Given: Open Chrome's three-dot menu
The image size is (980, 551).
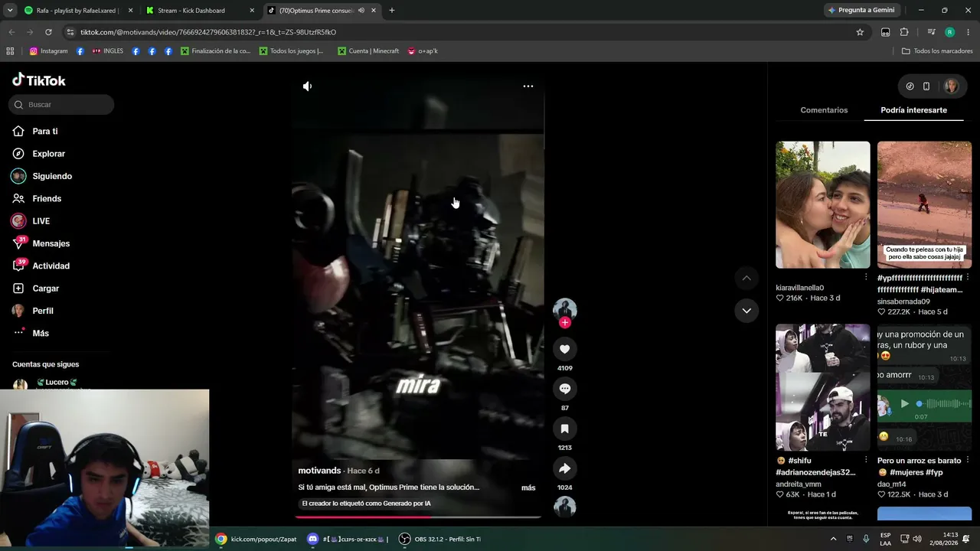Looking at the screenshot, I should click(x=969, y=32).
